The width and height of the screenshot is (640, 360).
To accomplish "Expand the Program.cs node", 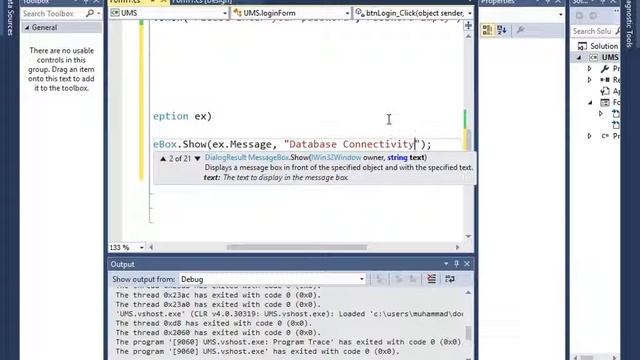I will pyautogui.click(x=589, y=136).
